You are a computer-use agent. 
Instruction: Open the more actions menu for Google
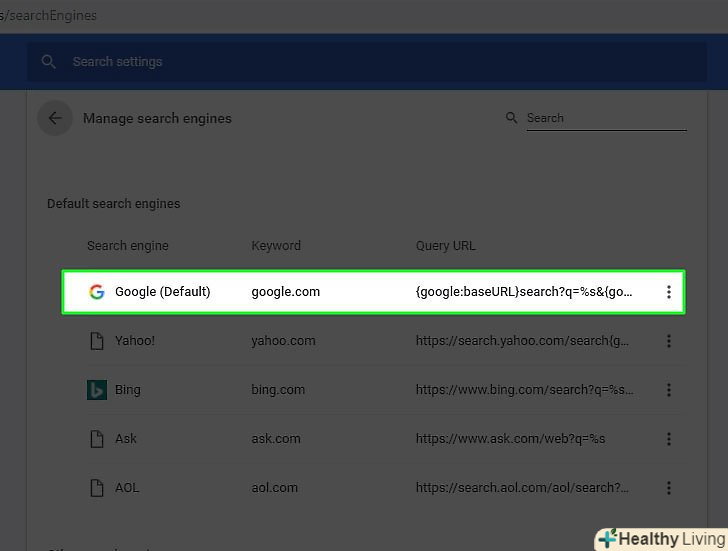669,292
